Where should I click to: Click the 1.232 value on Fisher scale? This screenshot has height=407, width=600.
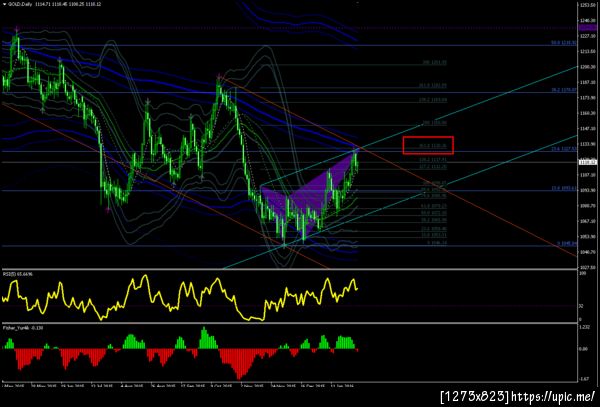[x=584, y=327]
